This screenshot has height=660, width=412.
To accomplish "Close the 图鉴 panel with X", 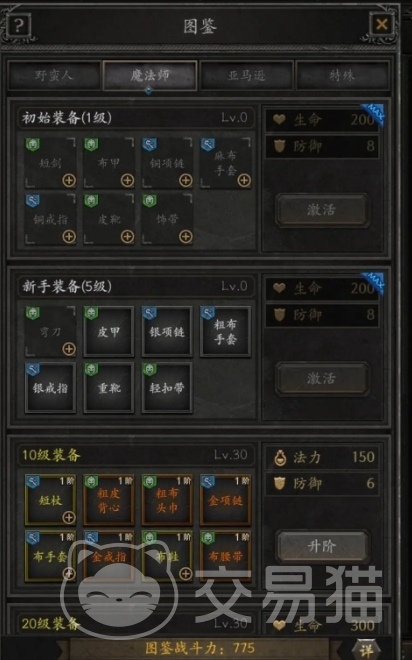I will pos(382,24).
